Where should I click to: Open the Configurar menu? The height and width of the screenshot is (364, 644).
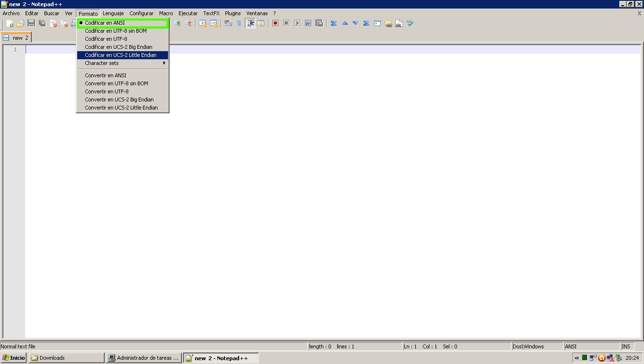tap(142, 13)
